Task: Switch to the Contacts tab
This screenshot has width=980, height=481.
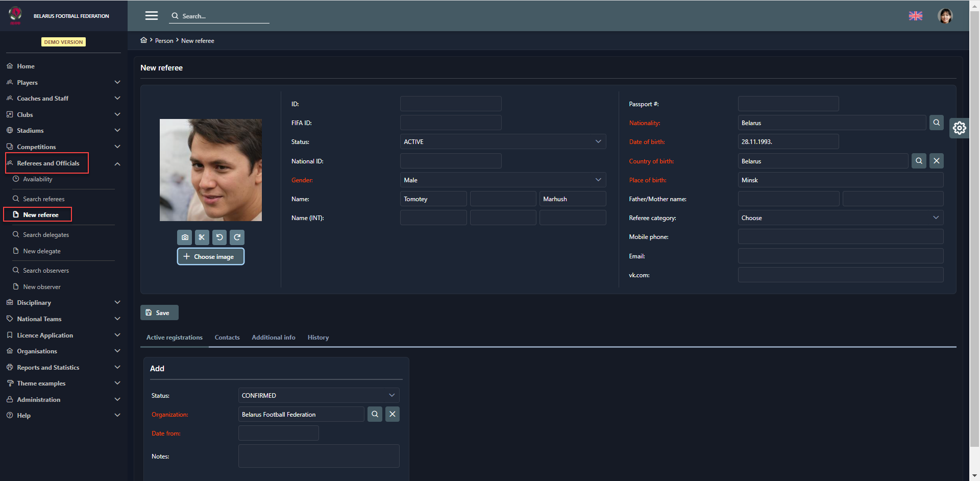Action: 227,338
